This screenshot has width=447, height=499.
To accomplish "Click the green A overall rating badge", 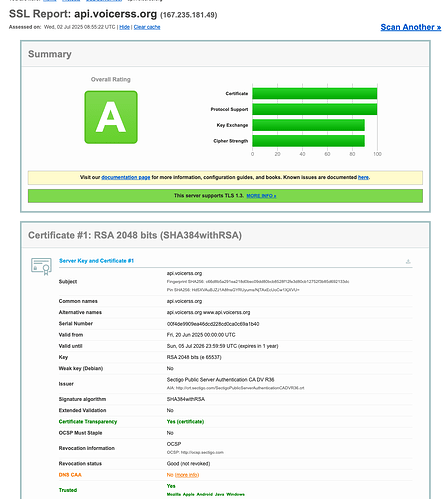I will [x=111, y=117].
